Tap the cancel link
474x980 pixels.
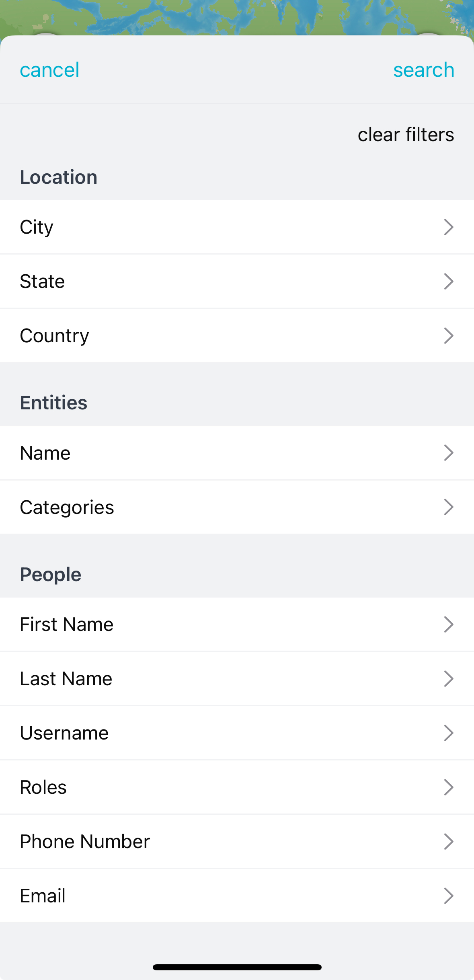click(x=49, y=70)
